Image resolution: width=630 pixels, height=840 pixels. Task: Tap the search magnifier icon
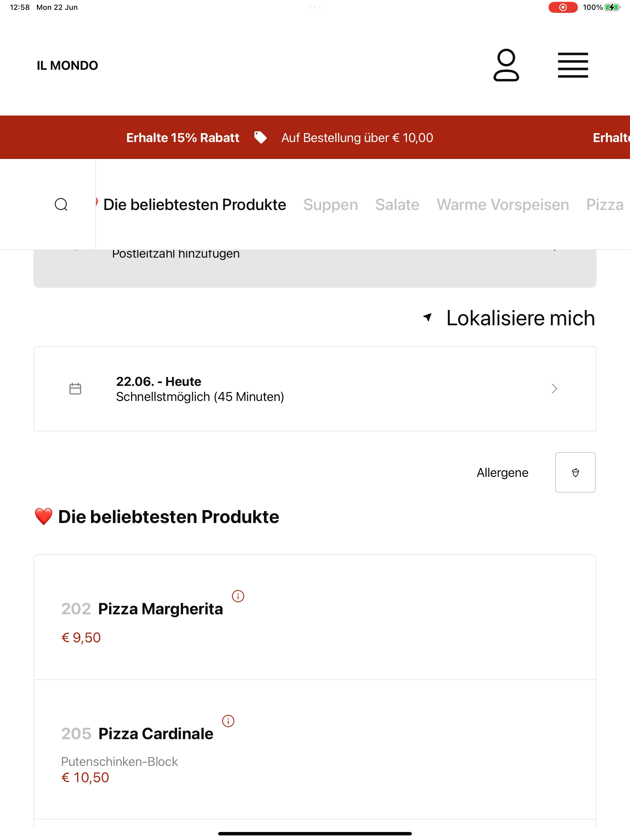[x=61, y=204]
